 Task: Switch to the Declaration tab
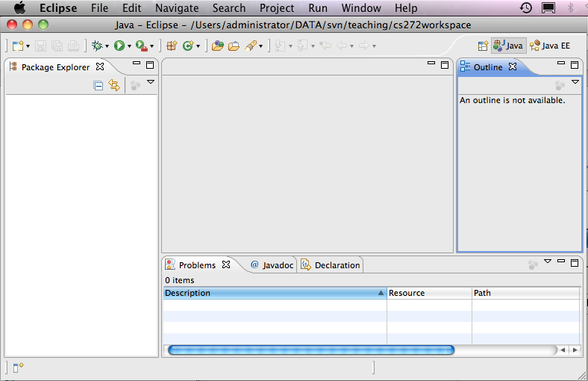coord(331,265)
